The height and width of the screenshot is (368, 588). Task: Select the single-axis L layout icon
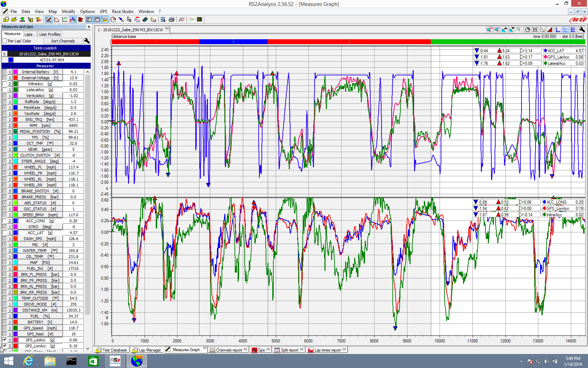point(558,30)
